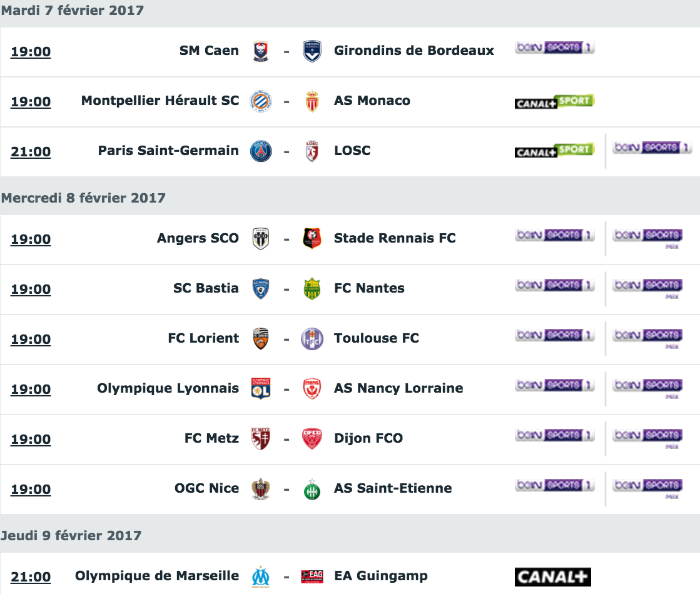The height and width of the screenshot is (594, 700).
Task: Click the Mercredi 8 février 2017 header
Action: (83, 198)
